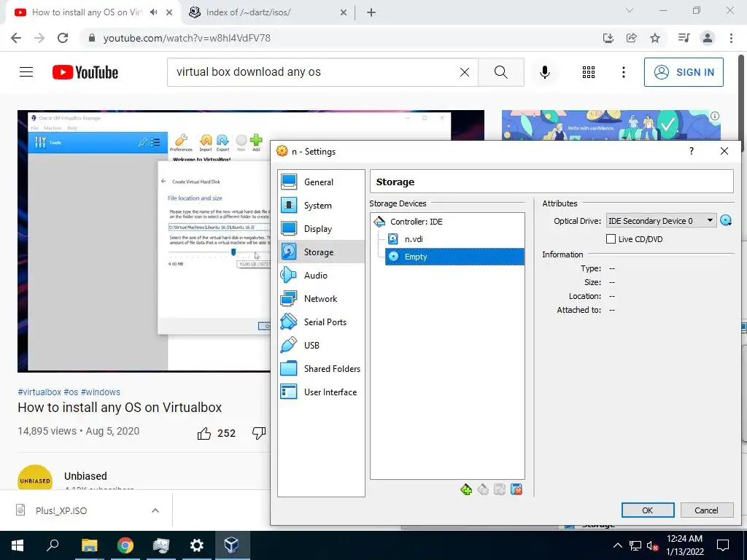Click Cancel in the Settings dialog
The width and height of the screenshot is (747, 560).
(x=706, y=510)
